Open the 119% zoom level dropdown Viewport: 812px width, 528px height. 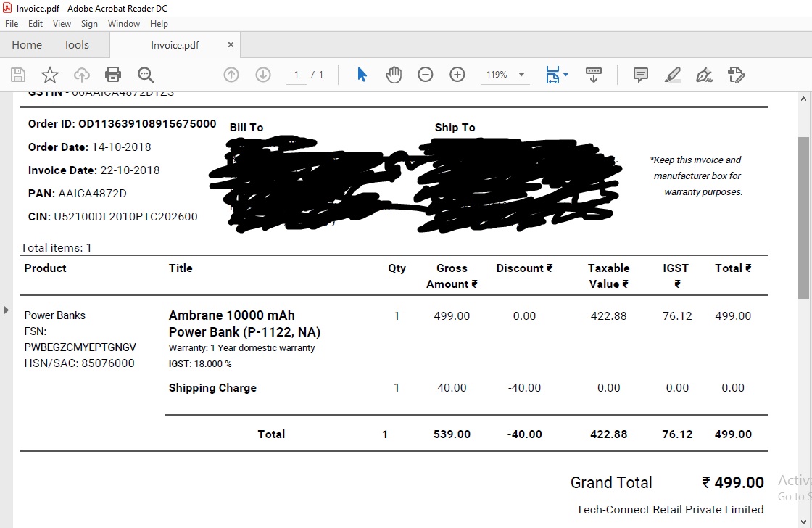click(522, 75)
